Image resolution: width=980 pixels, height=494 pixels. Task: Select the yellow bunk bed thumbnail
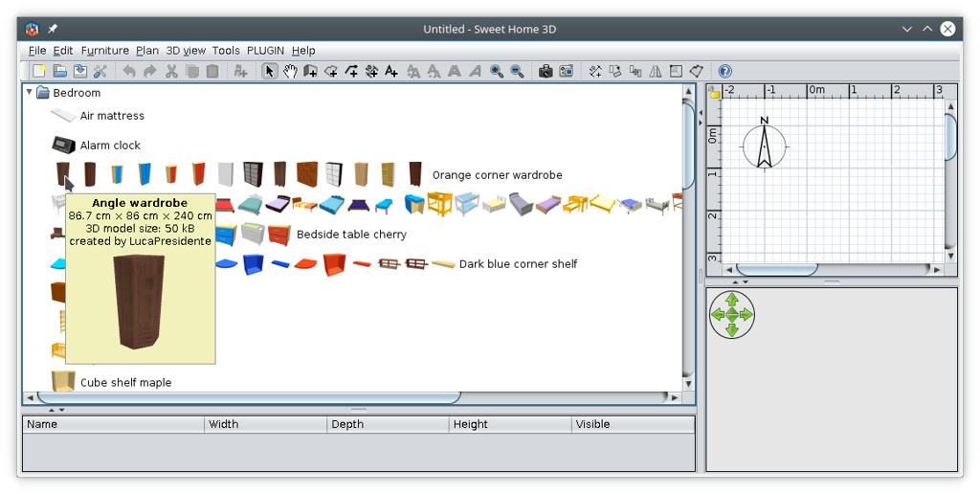439,204
